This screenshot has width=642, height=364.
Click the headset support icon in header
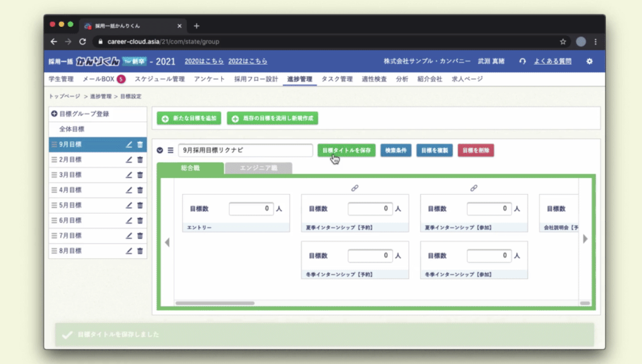(x=522, y=61)
